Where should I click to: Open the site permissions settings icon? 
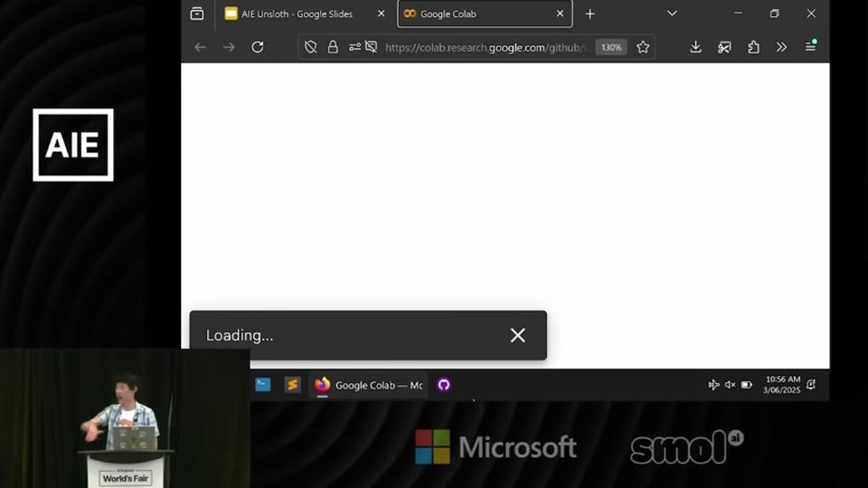[x=354, y=47]
